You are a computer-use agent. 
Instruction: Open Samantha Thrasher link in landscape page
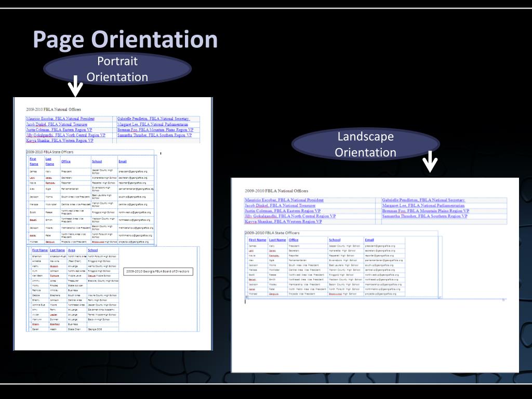(x=425, y=216)
